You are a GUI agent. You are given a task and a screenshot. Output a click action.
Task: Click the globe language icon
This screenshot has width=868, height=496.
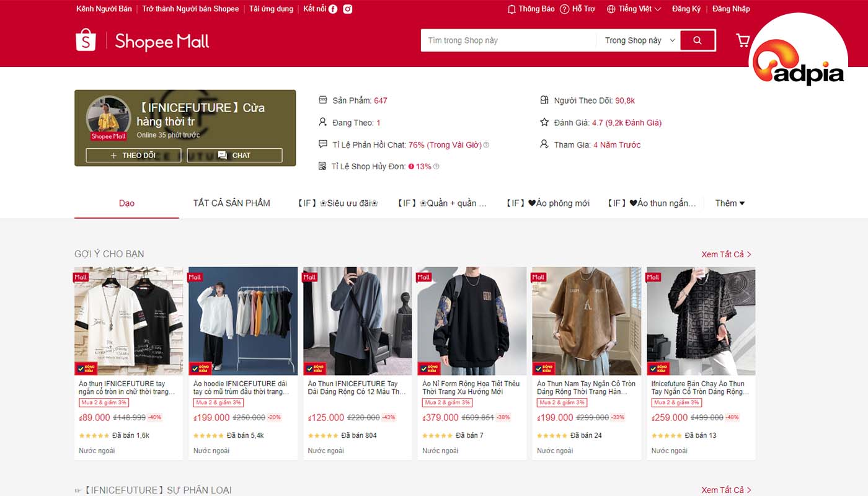pyautogui.click(x=611, y=9)
